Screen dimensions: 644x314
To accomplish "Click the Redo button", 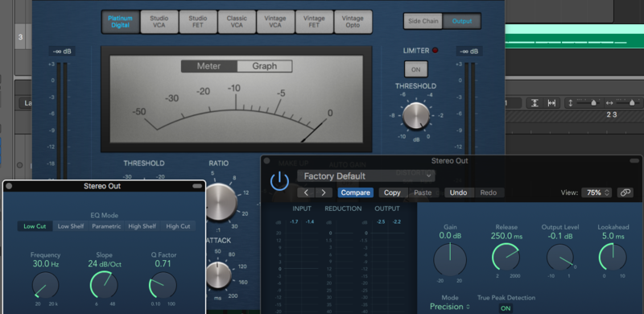I will click(489, 192).
